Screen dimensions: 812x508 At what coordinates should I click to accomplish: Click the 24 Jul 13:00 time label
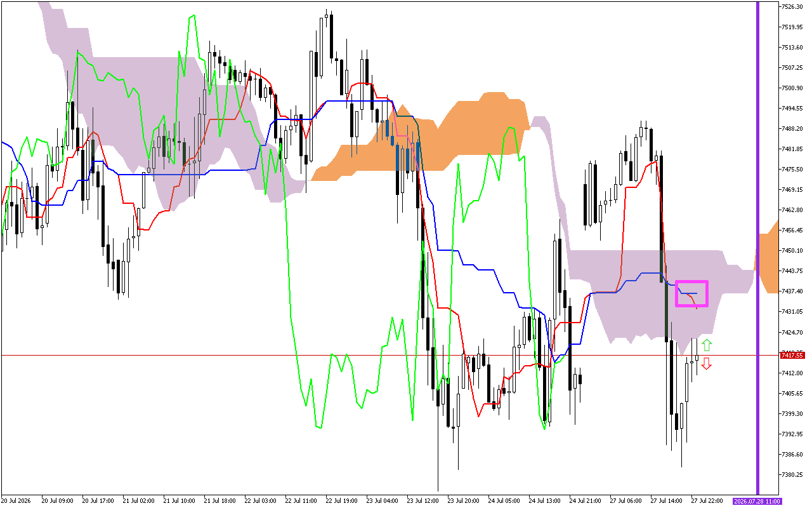tap(544, 501)
